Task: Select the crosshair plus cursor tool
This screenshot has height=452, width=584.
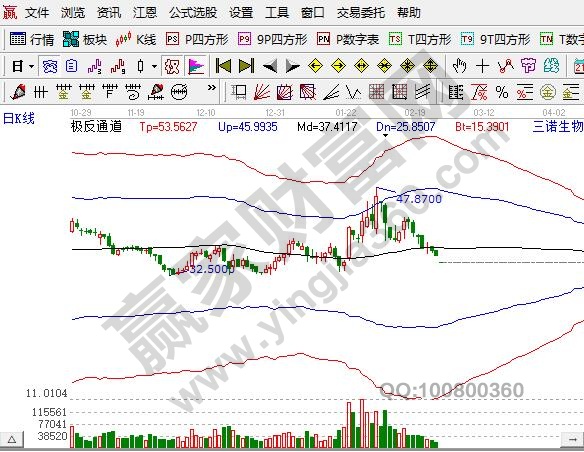Action: click(x=482, y=66)
